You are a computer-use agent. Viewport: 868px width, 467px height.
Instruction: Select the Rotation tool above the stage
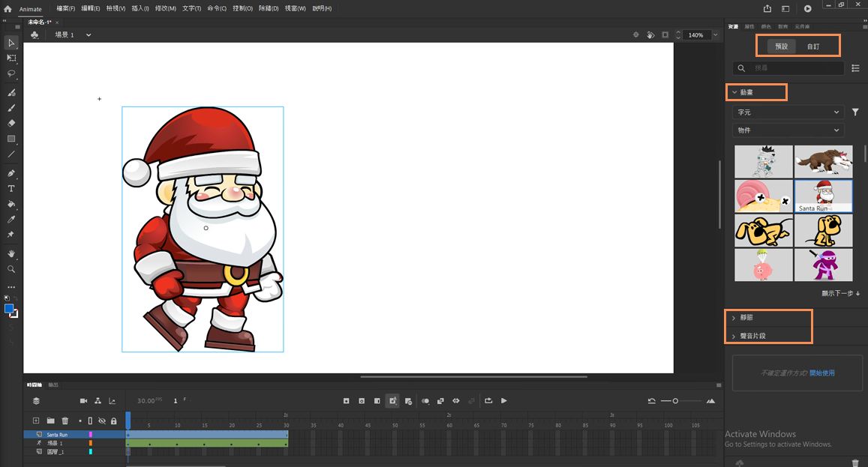point(650,35)
